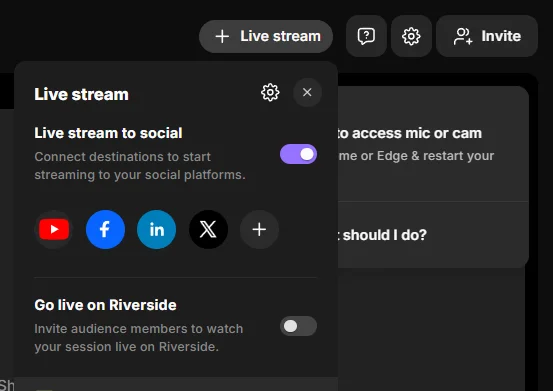
Task: Connect YouTube as a streaming destination
Action: pos(54,230)
